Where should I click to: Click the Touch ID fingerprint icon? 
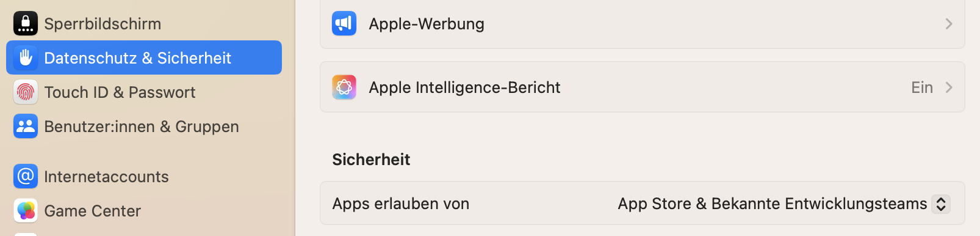26,92
